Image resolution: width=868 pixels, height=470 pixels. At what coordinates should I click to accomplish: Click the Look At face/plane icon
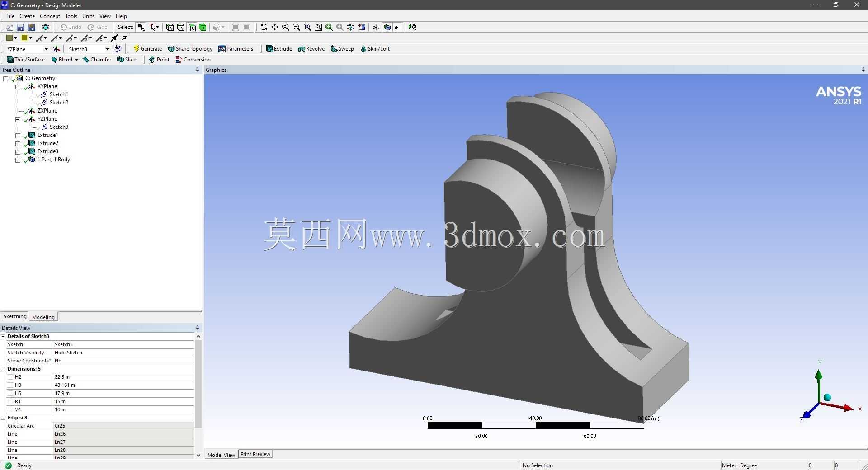(x=412, y=27)
